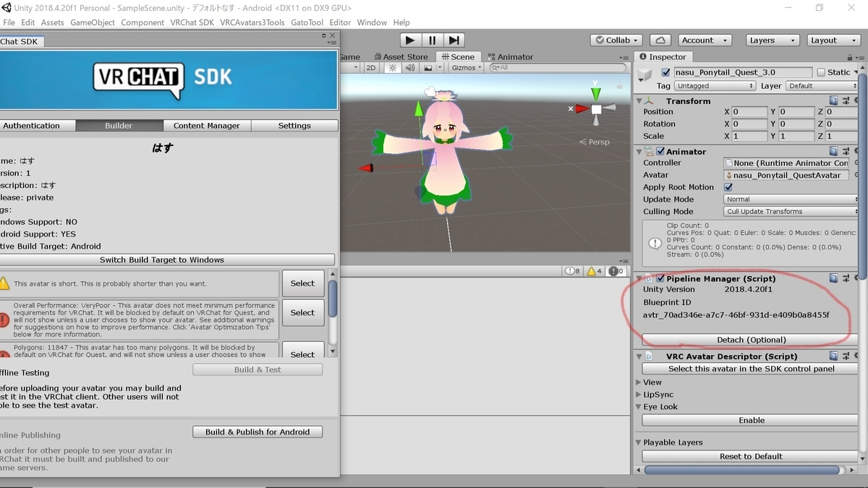
Task: Open the Pipeline Manager help icon
Action: point(833,278)
